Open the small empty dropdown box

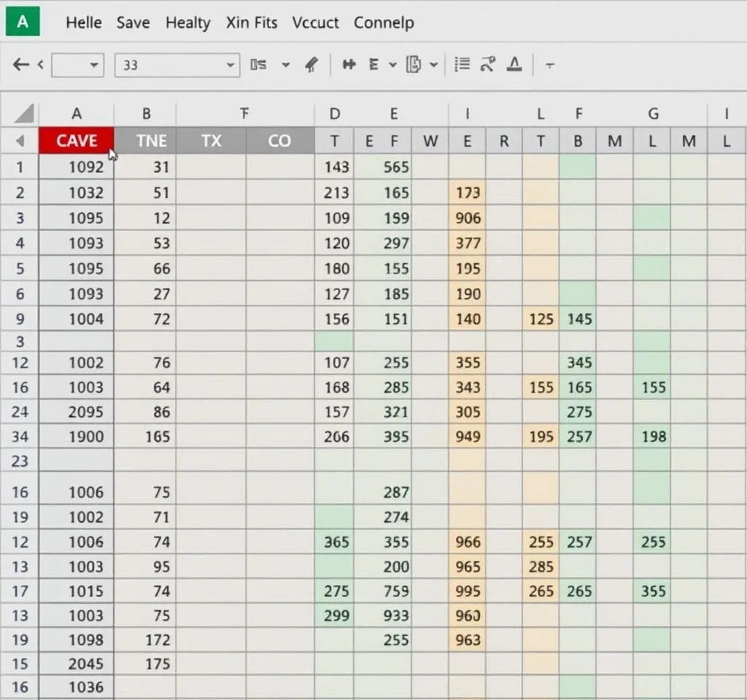click(77, 65)
